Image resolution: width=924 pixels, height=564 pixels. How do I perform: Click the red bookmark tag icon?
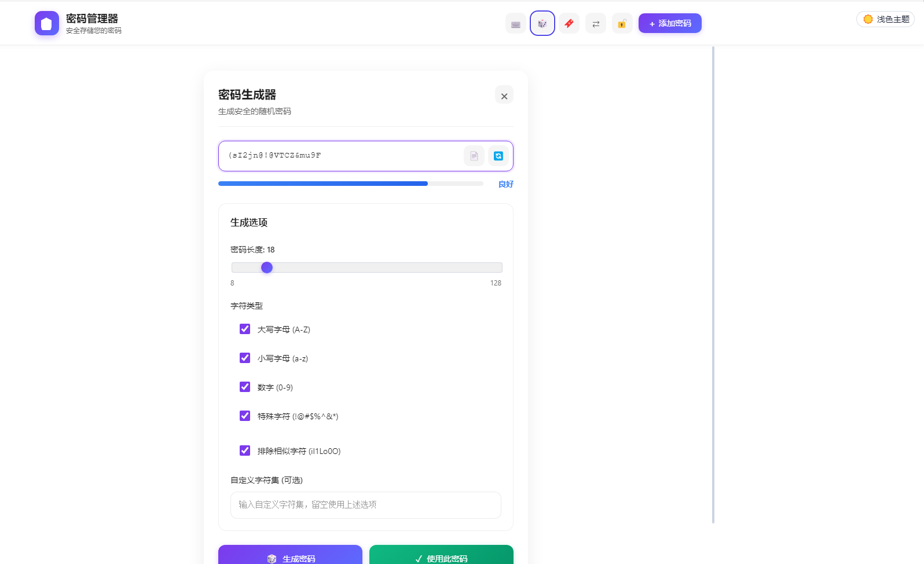point(569,24)
